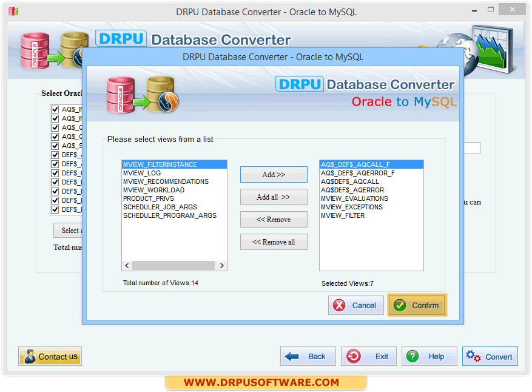Select AQ$_DEF$_AQCALL_F in the selected views
The image size is (532, 392).
click(x=371, y=164)
